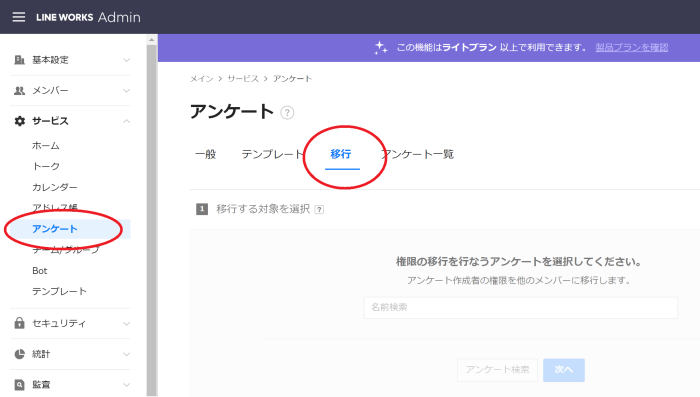Click the サービス menu label
The image size is (700, 397).
click(x=50, y=121)
